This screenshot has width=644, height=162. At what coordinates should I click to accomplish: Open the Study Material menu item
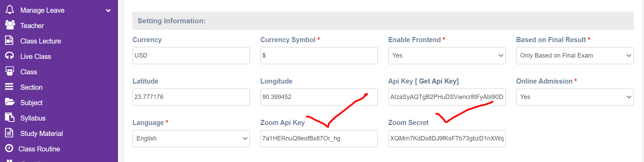(41, 134)
